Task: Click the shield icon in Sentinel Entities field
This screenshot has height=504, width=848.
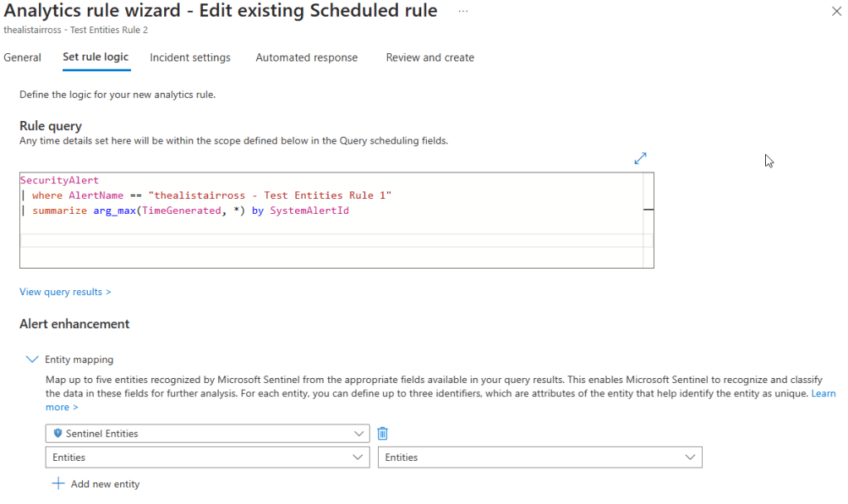Action: click(x=57, y=434)
